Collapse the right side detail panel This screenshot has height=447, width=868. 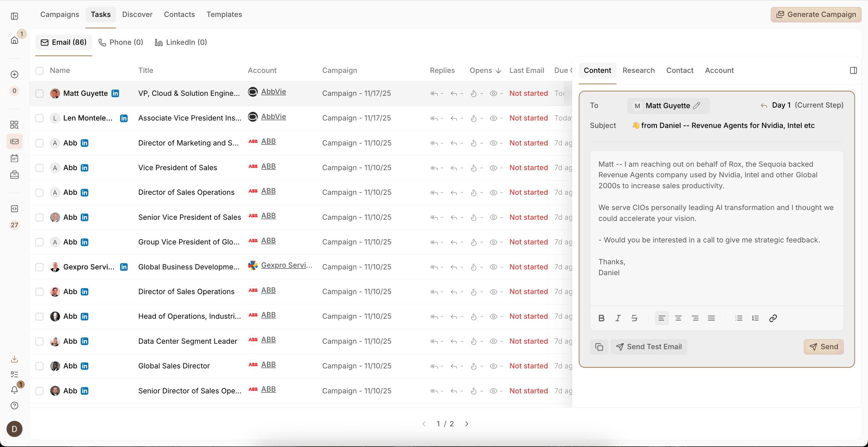(x=853, y=70)
